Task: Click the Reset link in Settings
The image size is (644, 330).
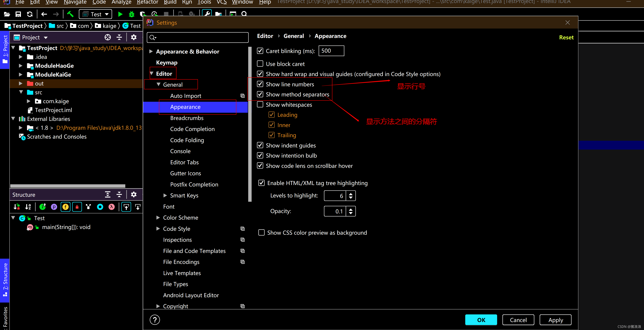Action: coord(566,37)
